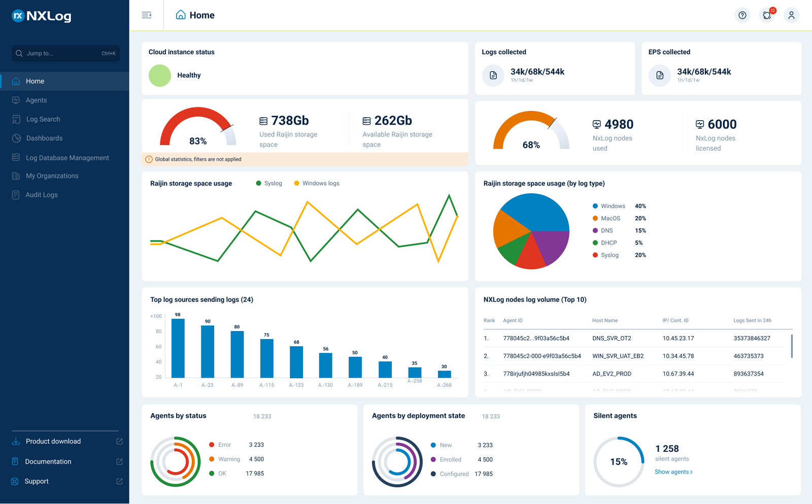Viewport: 812px width, 504px height.
Task: Click warning icon in Global statistics banner
Action: tap(149, 159)
